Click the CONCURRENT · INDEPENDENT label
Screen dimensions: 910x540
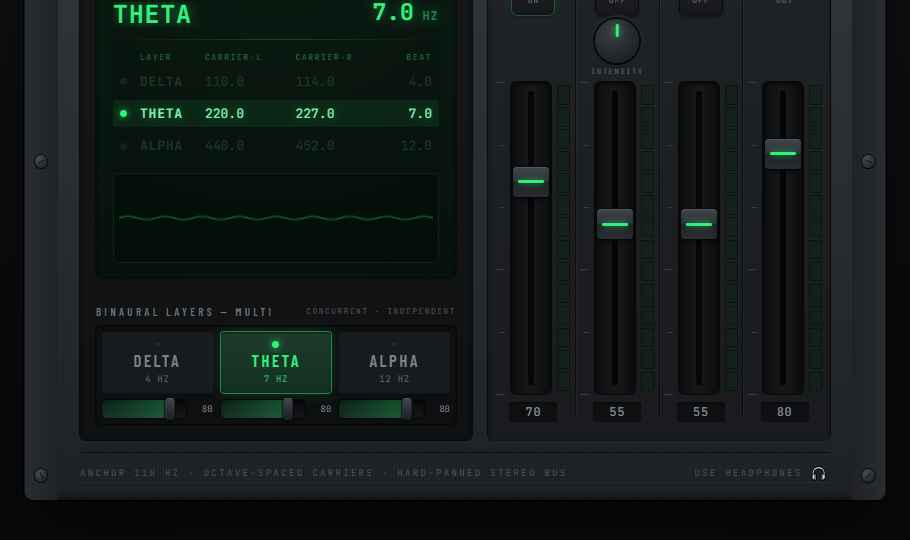pos(381,312)
